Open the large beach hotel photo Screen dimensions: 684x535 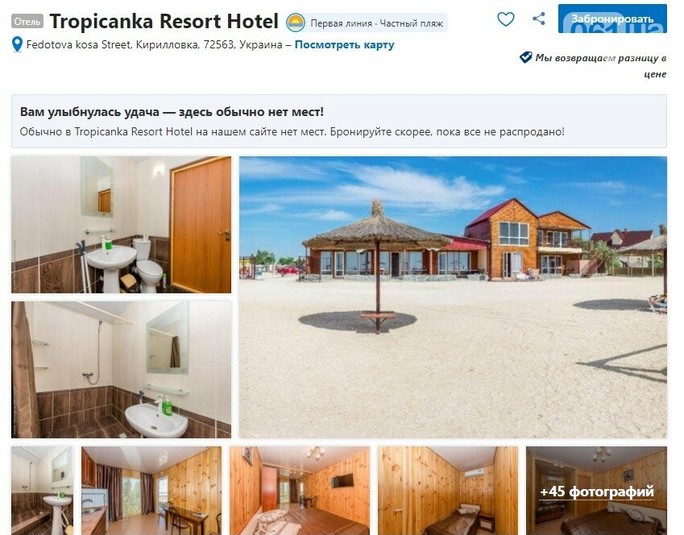tap(453, 297)
